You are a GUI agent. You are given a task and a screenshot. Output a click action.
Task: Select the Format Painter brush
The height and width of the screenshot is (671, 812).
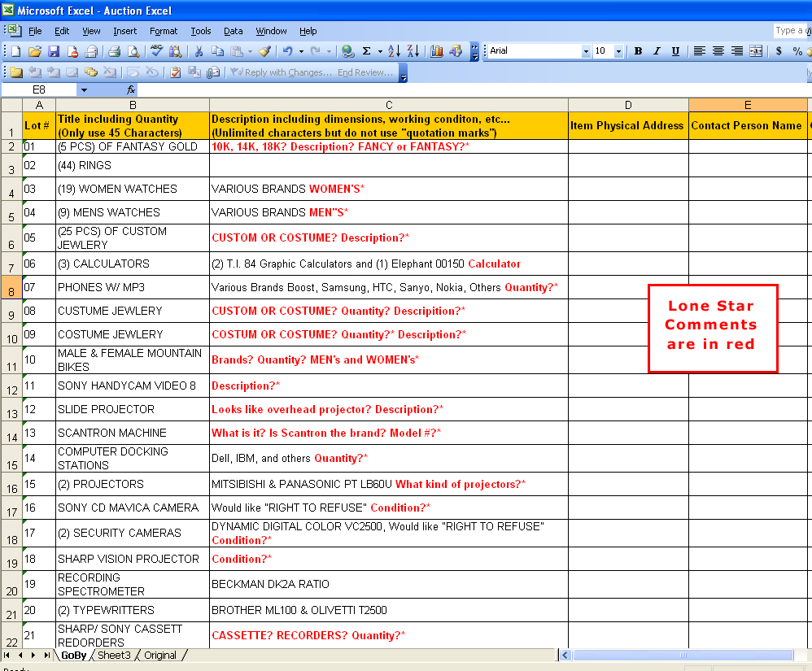[264, 51]
